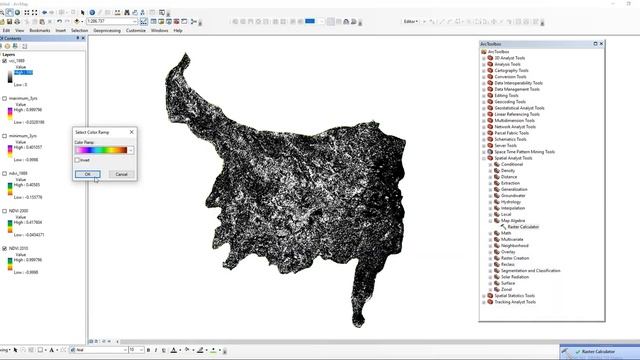Click the ndvi_1989 green-red ramp swatch
Viewport: 640px width, 360px height.
[x=10, y=189]
